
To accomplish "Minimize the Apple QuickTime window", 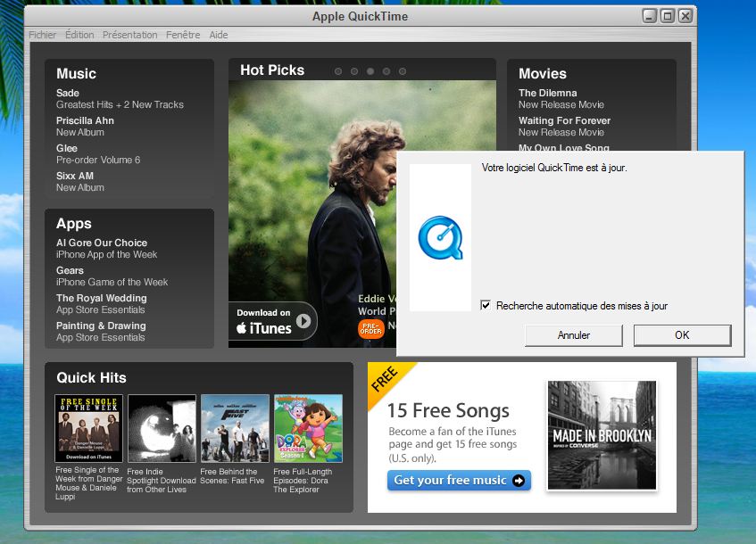I will 650,16.
